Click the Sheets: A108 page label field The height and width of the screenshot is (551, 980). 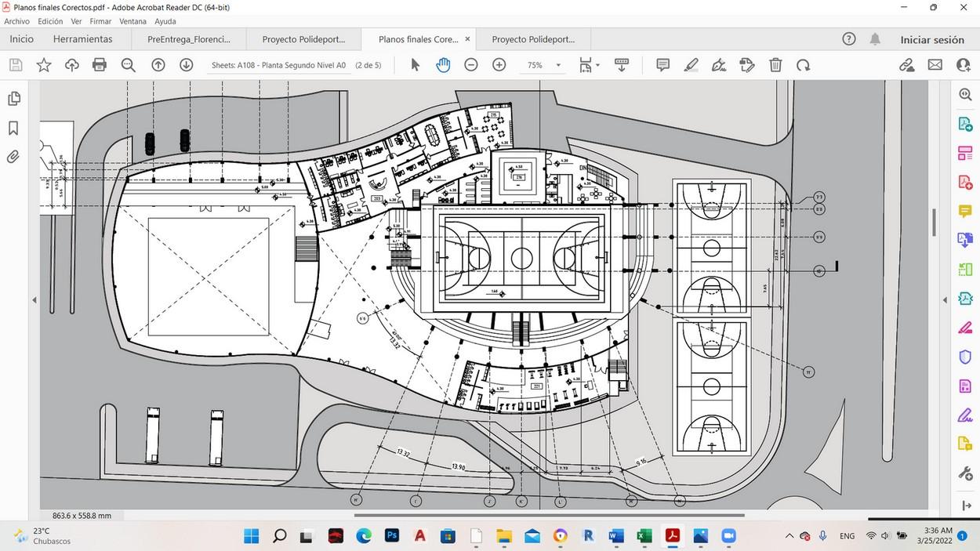[278, 65]
